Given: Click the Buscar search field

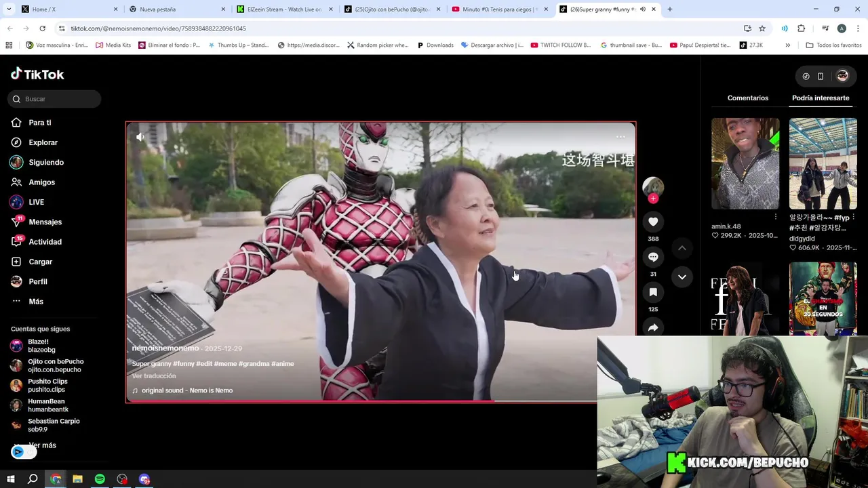Looking at the screenshot, I should (x=55, y=99).
